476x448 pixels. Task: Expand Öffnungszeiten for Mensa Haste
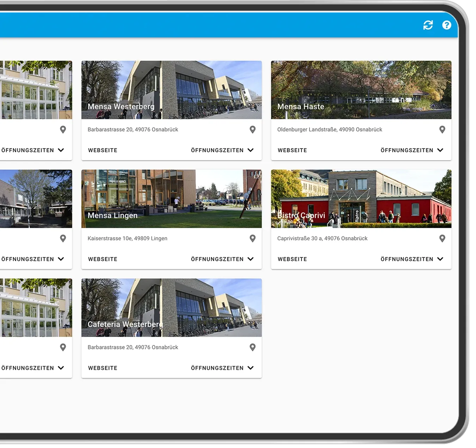[x=412, y=150]
